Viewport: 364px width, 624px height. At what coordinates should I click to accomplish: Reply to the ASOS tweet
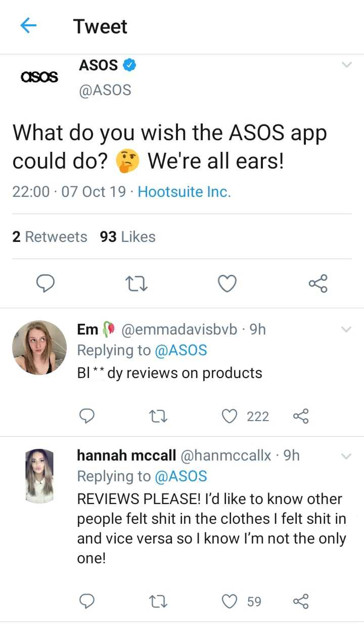coord(45,283)
